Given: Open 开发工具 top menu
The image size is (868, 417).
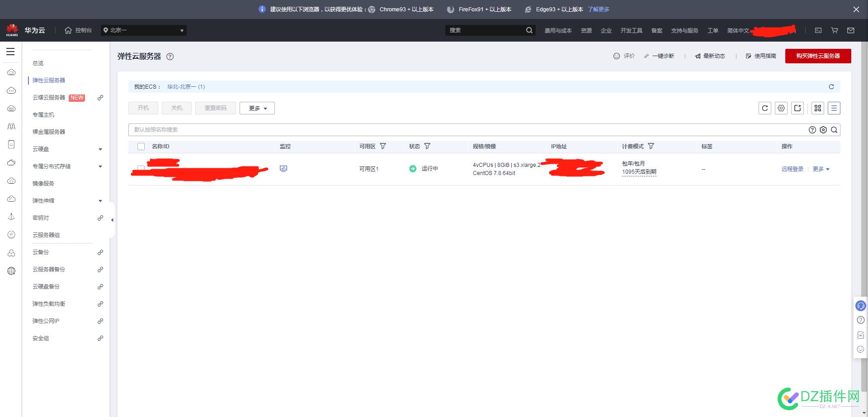Looking at the screenshot, I should (631, 31).
